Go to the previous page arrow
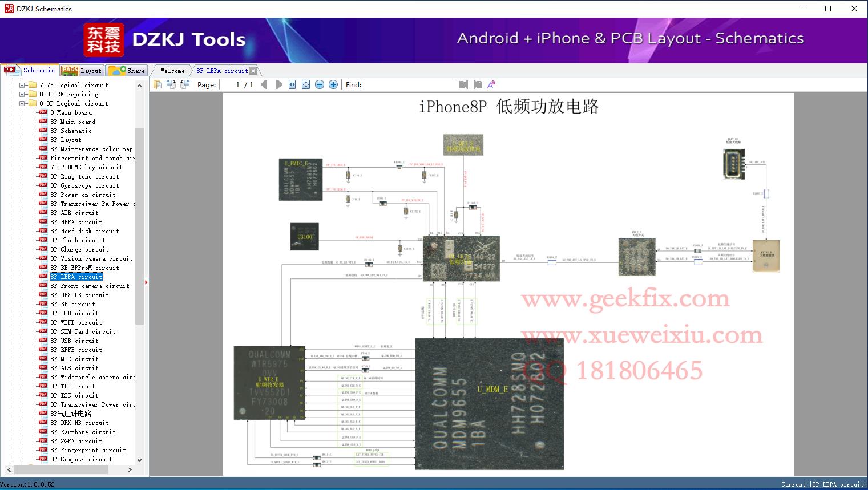 point(264,84)
